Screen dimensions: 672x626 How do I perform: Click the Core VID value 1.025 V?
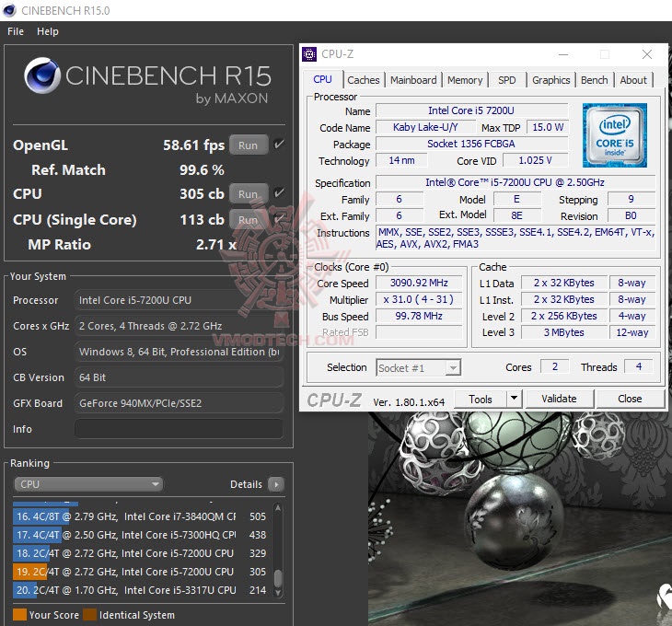536,161
